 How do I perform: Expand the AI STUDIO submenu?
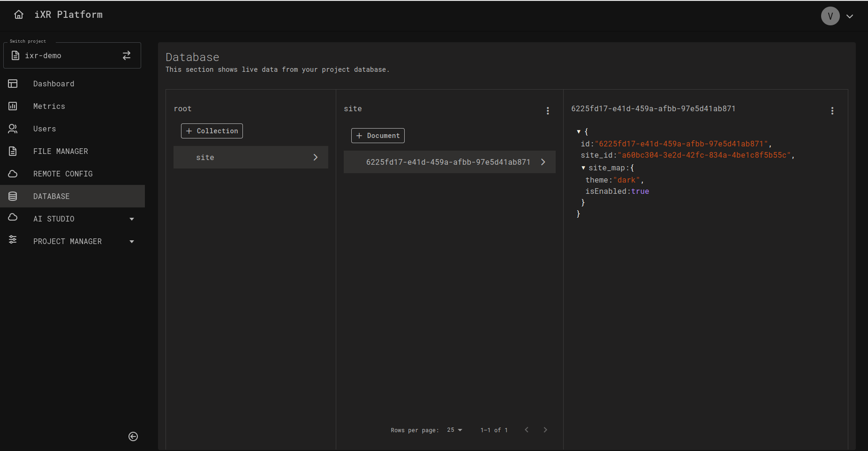[x=132, y=219]
